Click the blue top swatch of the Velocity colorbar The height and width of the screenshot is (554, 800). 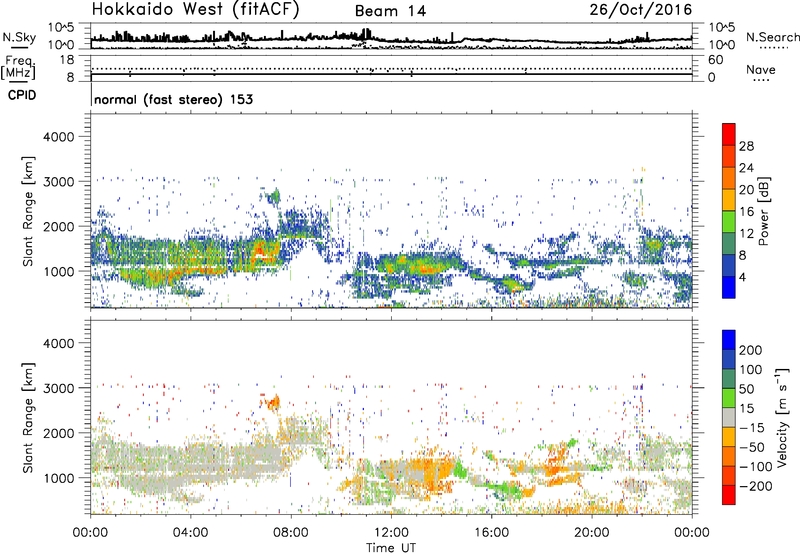[729, 340]
